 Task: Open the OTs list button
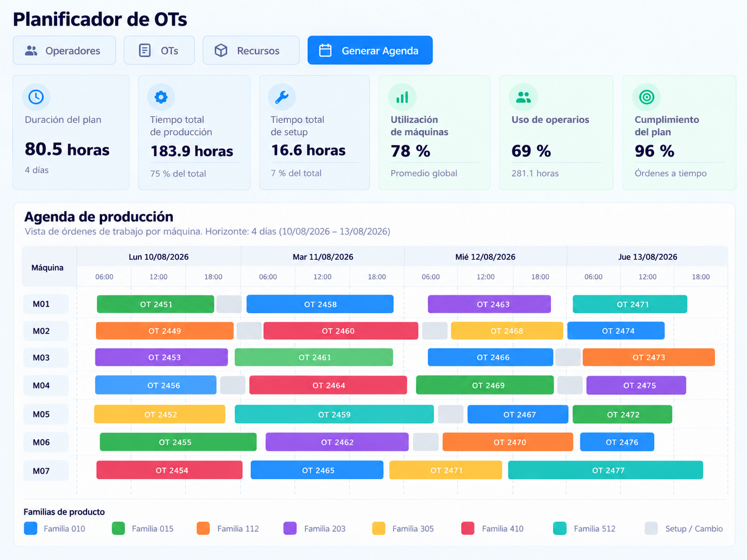point(159,51)
